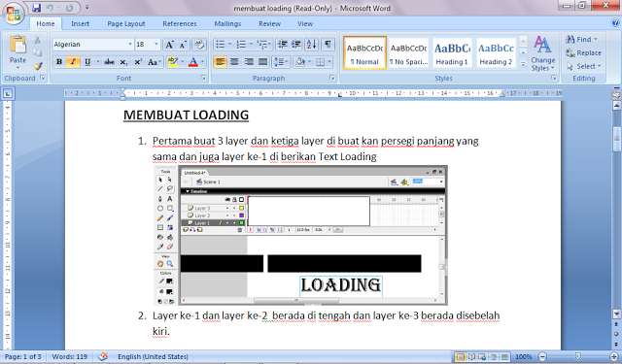Toggle Print Layout view button
Viewport: 622px width, 364px height.
point(460,357)
